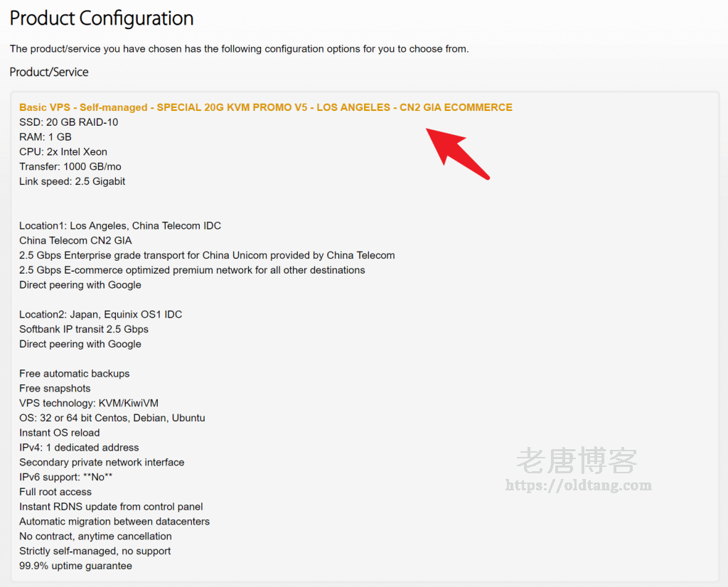Click the Softbank IP transit line
Viewport: 728px width, 587px height.
click(x=84, y=330)
